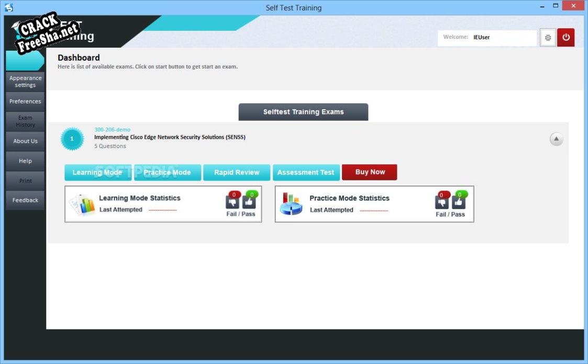Click the red power logout icon
This screenshot has height=364, width=588.
point(565,38)
